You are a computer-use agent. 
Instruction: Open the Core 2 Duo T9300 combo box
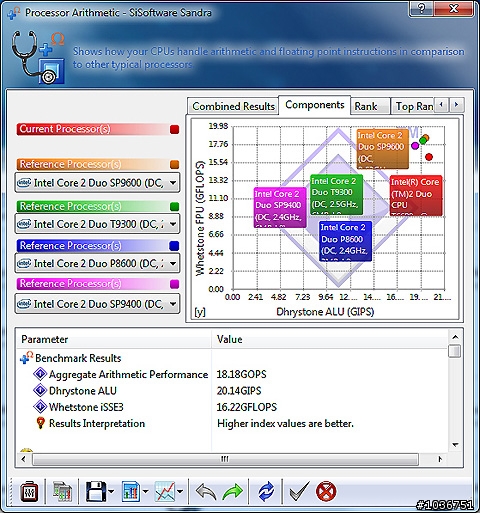click(x=97, y=224)
